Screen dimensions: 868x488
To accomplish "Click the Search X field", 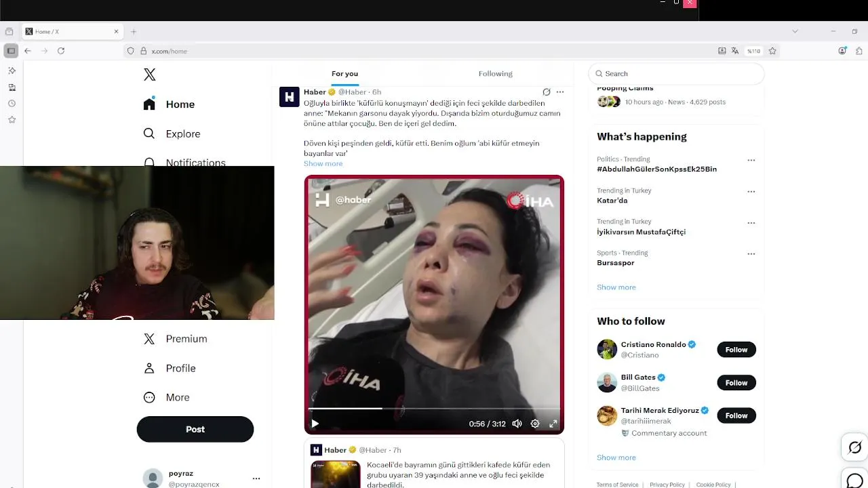I will pos(677,73).
